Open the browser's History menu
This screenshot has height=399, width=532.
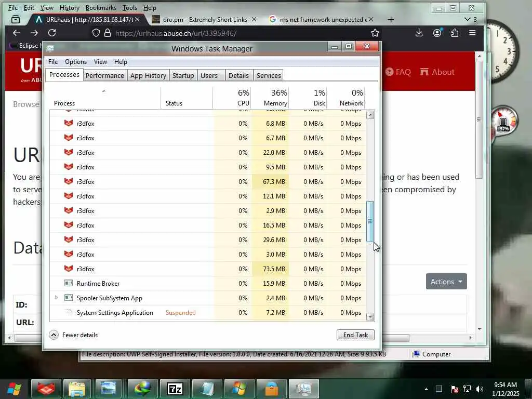pos(69,7)
